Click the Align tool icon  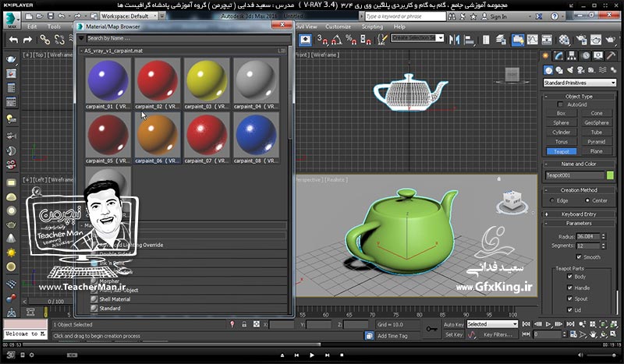point(470,40)
